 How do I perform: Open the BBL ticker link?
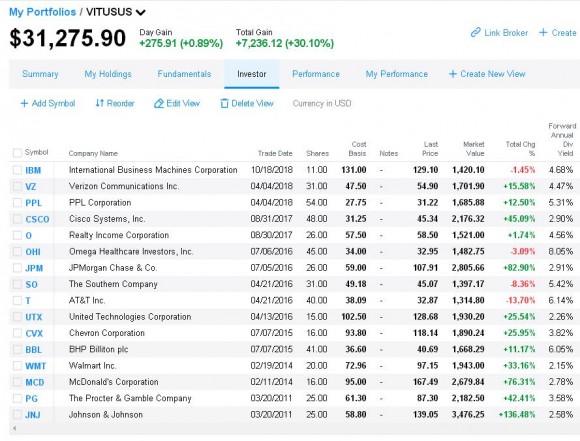point(34,350)
